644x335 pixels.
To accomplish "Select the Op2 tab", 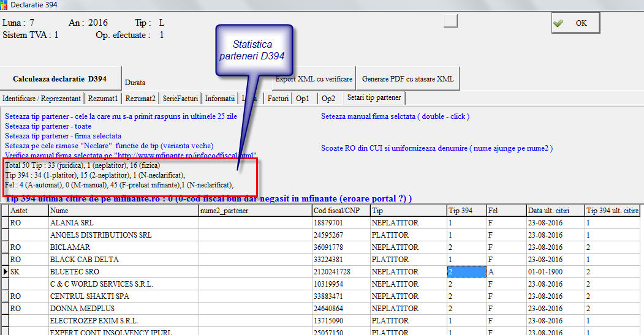I will pos(328,98).
